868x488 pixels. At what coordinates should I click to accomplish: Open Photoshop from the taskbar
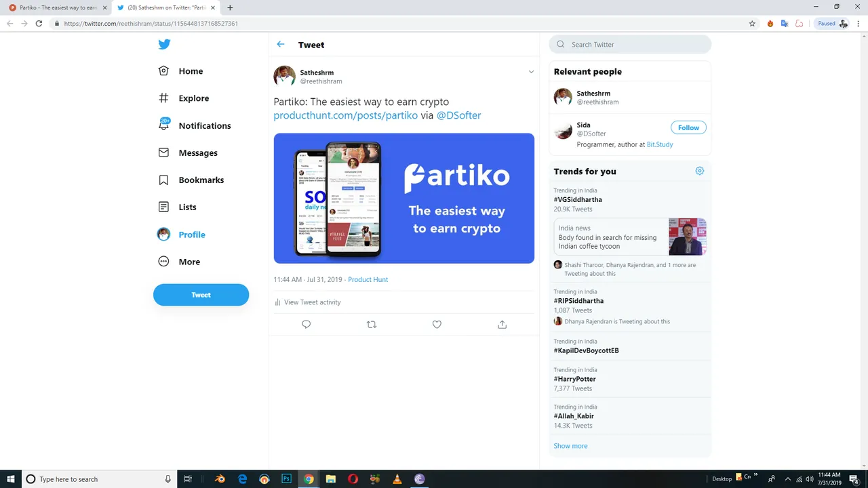point(286,479)
